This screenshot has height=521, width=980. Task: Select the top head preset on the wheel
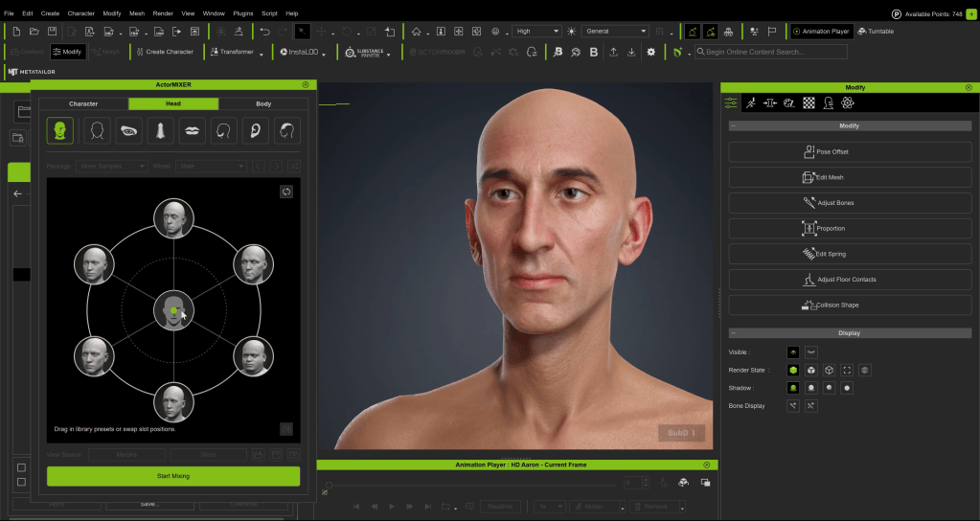tap(173, 218)
